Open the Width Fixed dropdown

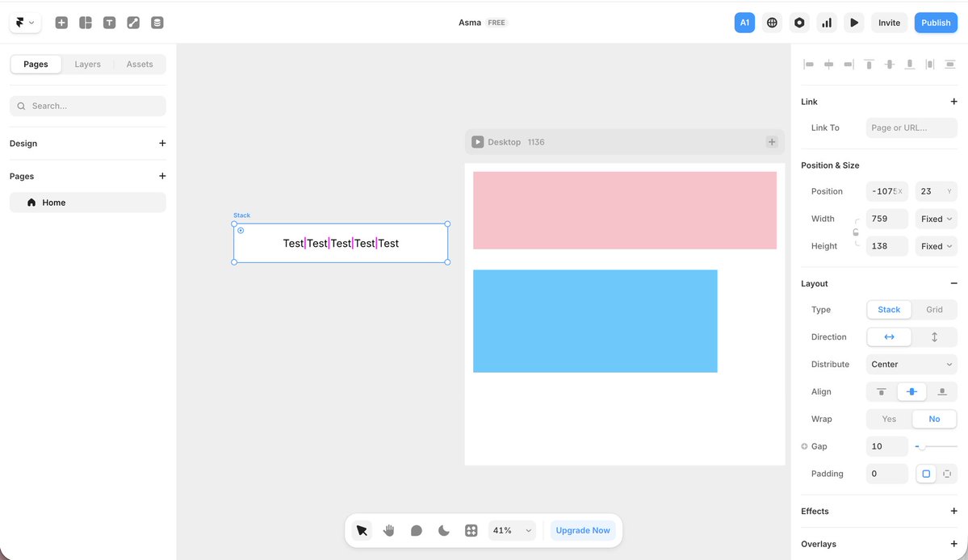click(x=936, y=219)
